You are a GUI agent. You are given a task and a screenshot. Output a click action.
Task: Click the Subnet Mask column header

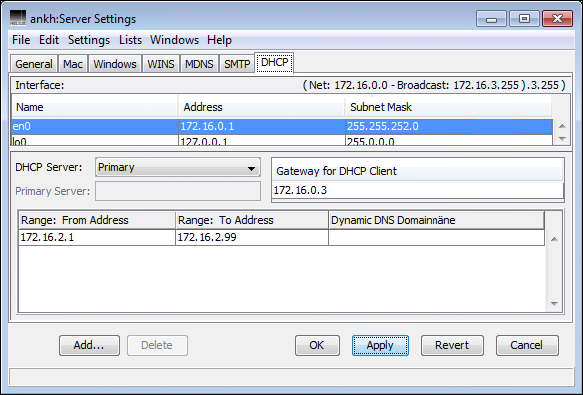click(x=448, y=107)
